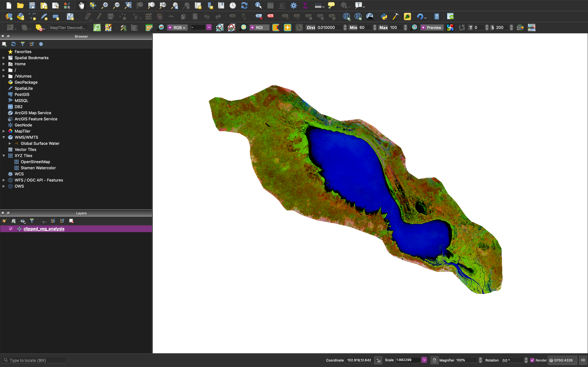Toggle the Render checkbox
Screen dimensions: 588x367
[x=532, y=360]
